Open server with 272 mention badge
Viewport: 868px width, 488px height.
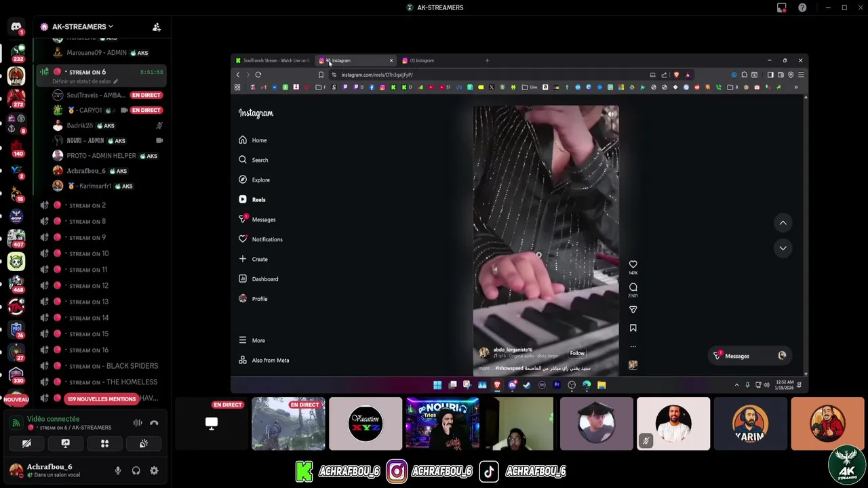click(16, 98)
